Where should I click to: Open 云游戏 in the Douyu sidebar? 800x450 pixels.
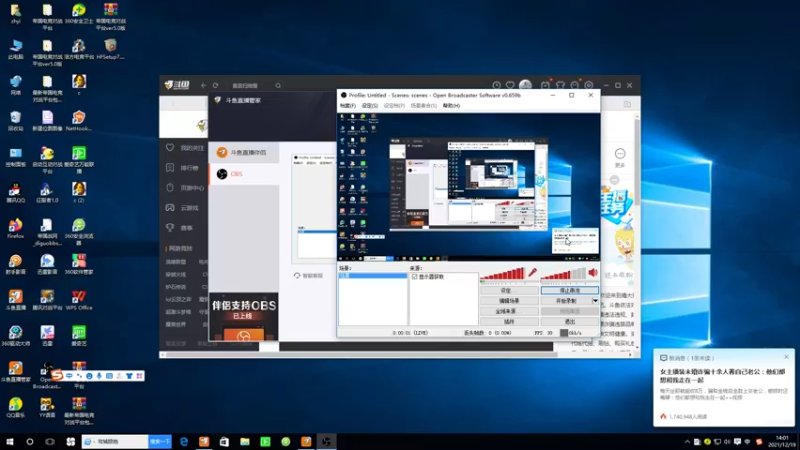click(x=183, y=208)
